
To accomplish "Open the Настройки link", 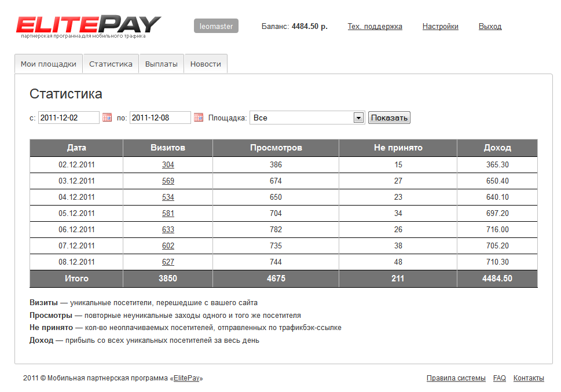I will [440, 27].
